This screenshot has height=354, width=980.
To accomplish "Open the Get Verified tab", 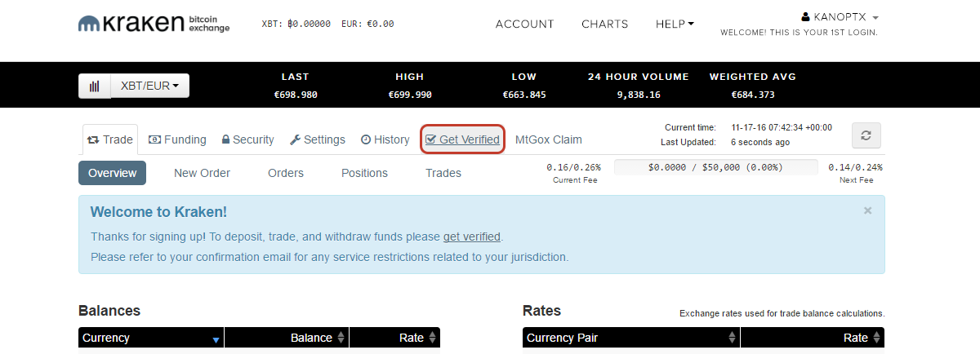I will (x=462, y=139).
